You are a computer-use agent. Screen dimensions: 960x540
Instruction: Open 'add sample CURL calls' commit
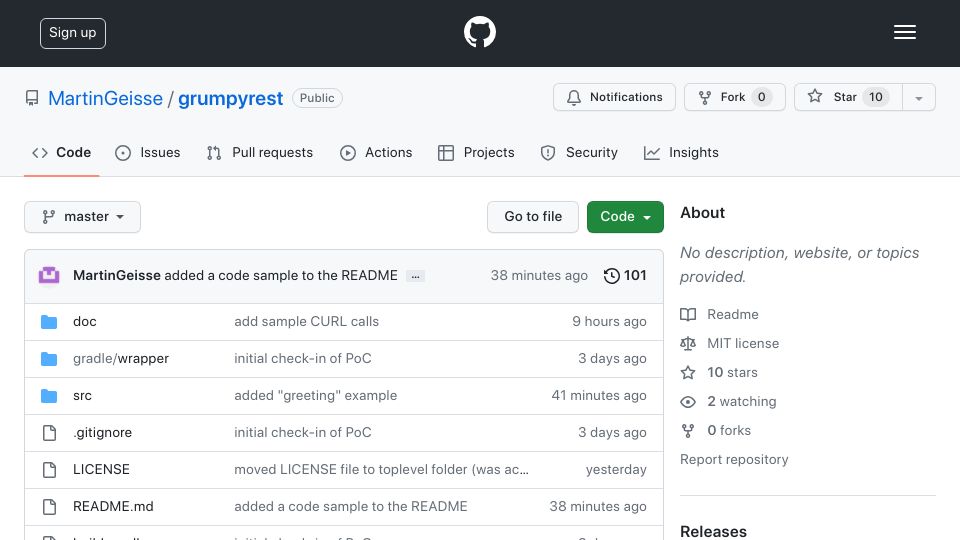[306, 321]
